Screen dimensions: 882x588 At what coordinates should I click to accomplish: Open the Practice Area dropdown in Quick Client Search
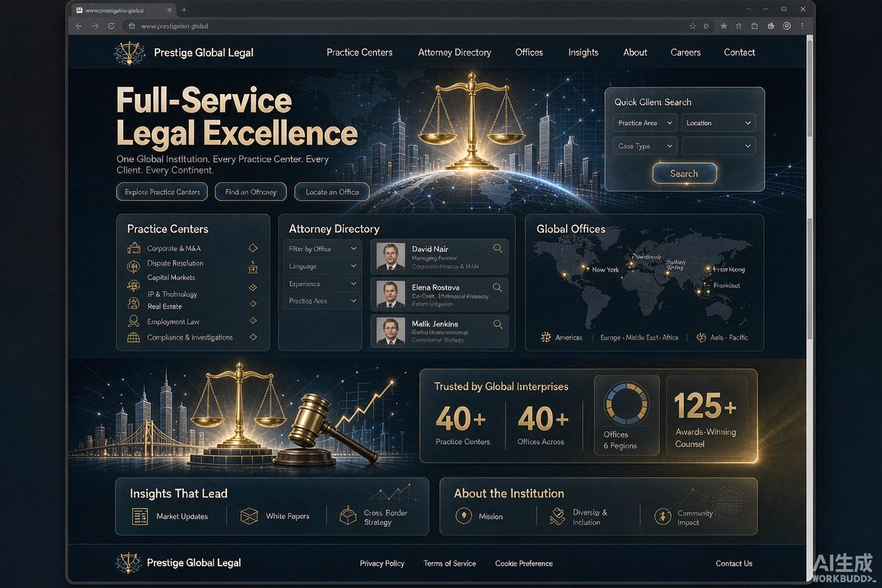[645, 123]
